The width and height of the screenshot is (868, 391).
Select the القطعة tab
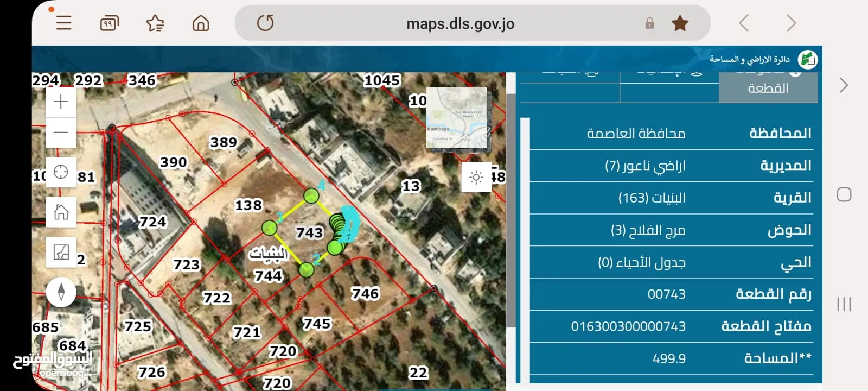pyautogui.click(x=768, y=88)
